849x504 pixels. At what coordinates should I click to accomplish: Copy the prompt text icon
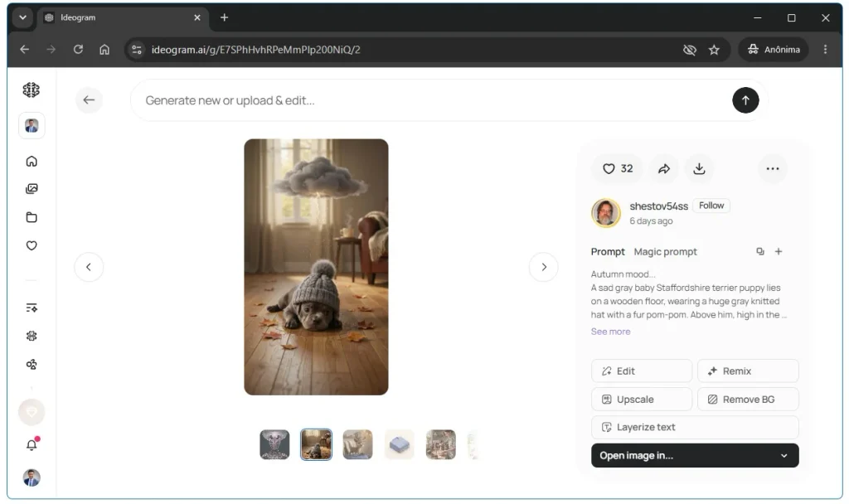click(760, 251)
